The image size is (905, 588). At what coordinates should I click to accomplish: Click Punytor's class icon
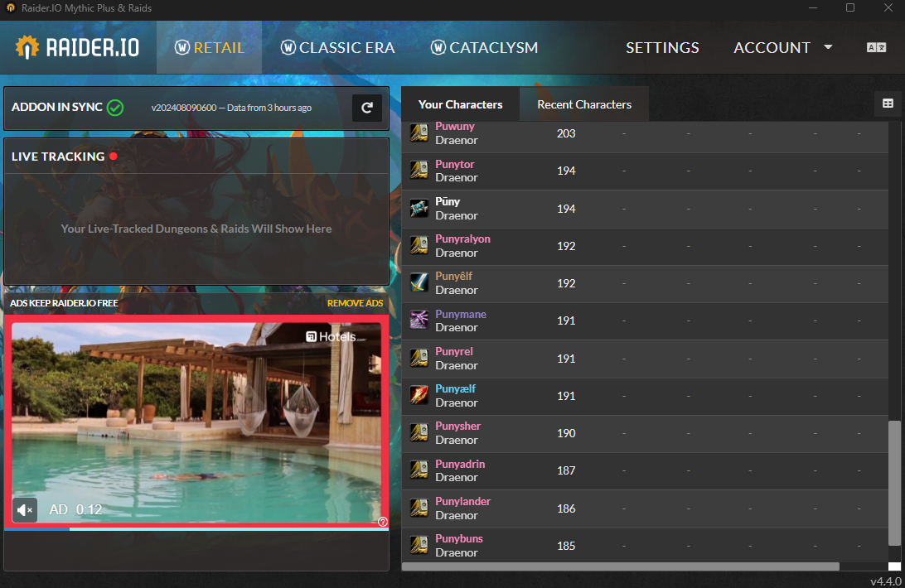(x=419, y=171)
